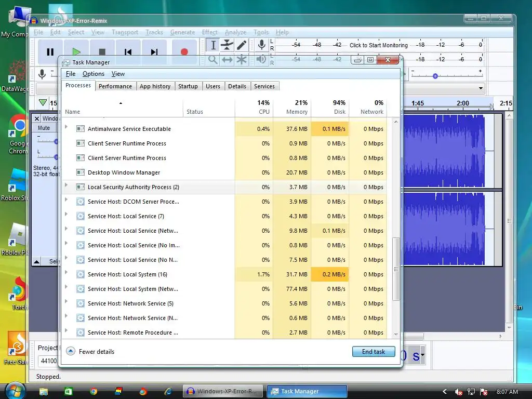Open the Options menu in Task Manager
Screen dimensions: 532x399
tap(94, 74)
